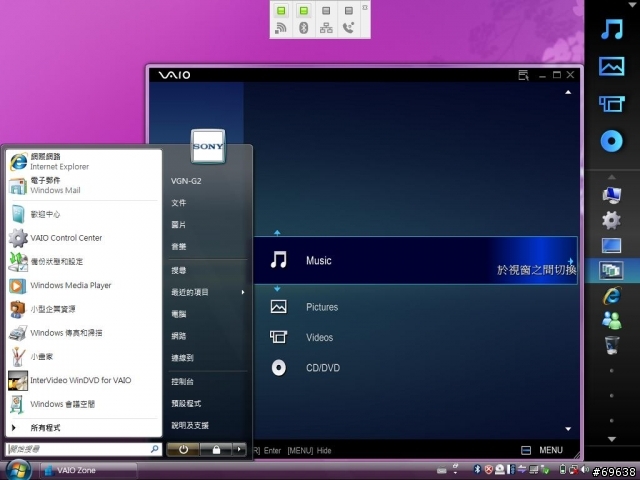The height and width of the screenshot is (480, 640).
Task: Click the phone modem icon in switch panel
Action: (x=349, y=28)
